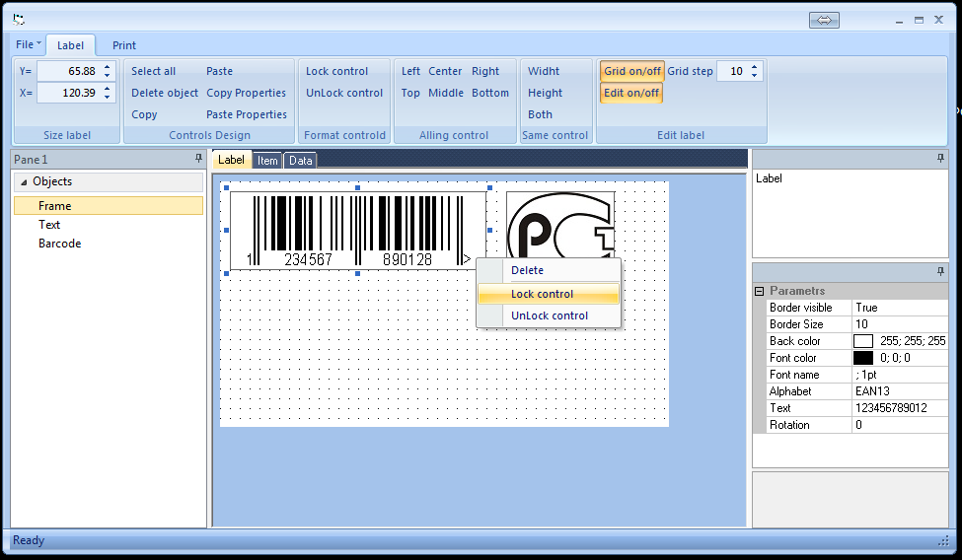This screenshot has width=962, height=560.
Task: Click the Alphabet value EAN13
Action: click(x=900, y=391)
